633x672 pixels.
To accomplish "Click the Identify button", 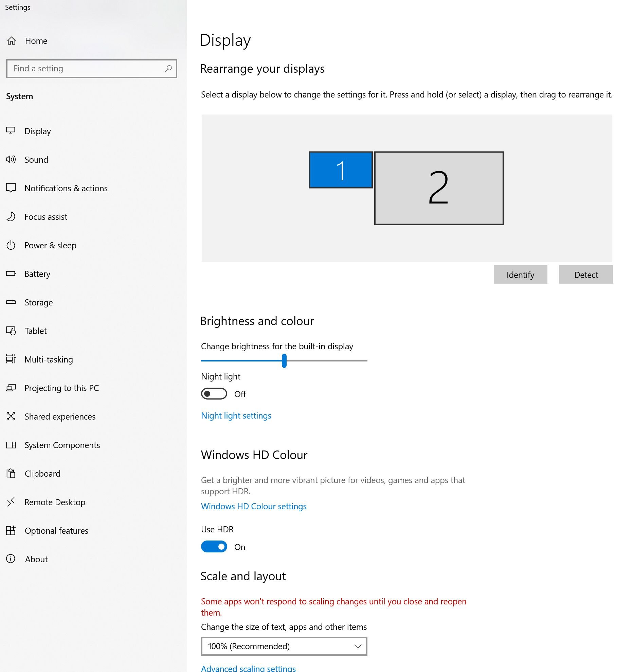I will (x=520, y=275).
